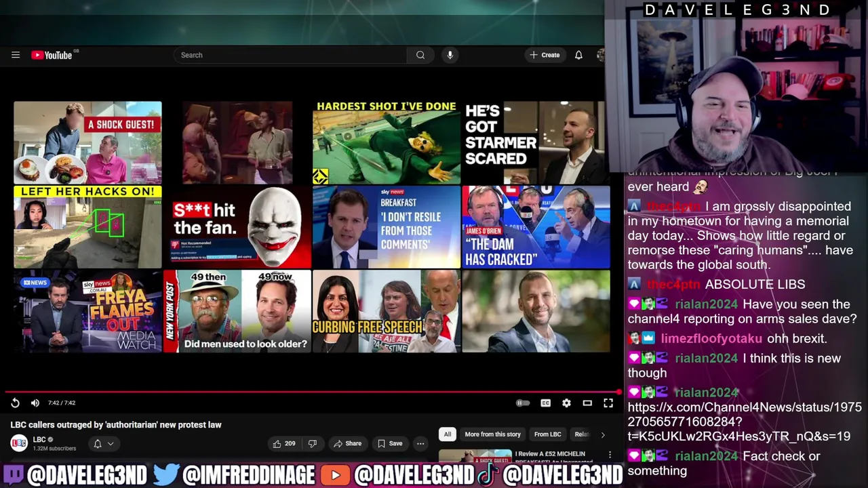Image resolution: width=868 pixels, height=488 pixels.
Task: Open thumbnail of two people in red room
Action: click(x=237, y=142)
